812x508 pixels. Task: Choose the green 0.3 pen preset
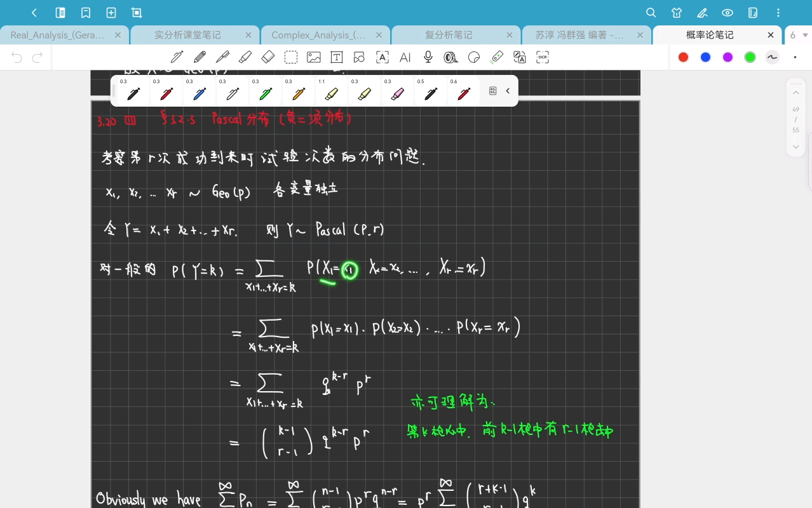tap(266, 91)
